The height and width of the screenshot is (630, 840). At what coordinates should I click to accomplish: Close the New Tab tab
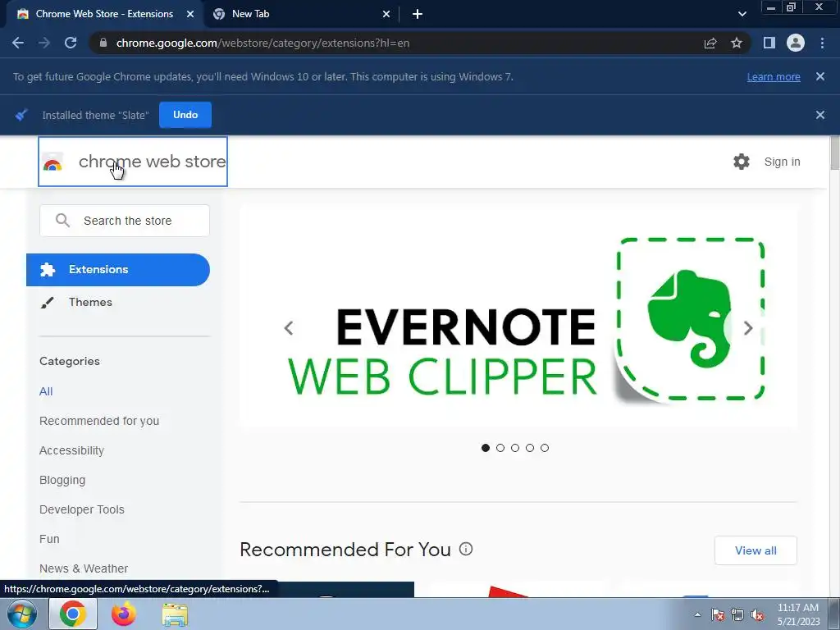pyautogui.click(x=386, y=14)
